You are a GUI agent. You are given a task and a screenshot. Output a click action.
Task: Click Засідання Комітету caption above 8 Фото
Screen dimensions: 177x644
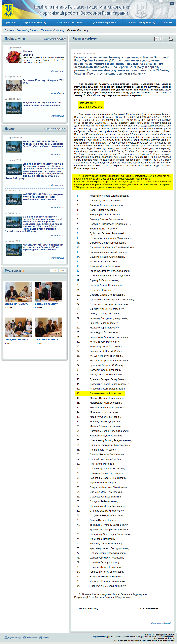(x=46, y=304)
